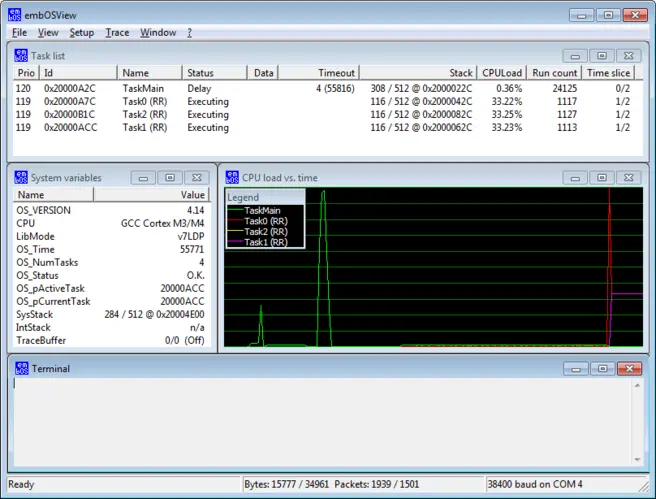Open the File menu
656x499 pixels.
tap(20, 33)
